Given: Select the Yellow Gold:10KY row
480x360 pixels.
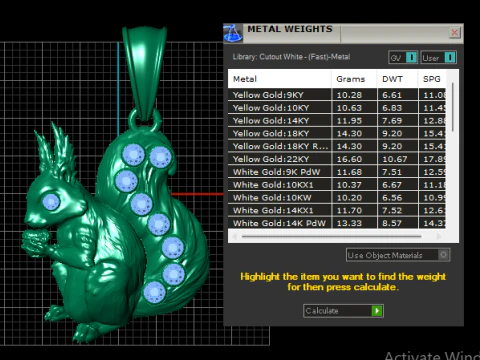Looking at the screenshot, I should click(x=337, y=108).
